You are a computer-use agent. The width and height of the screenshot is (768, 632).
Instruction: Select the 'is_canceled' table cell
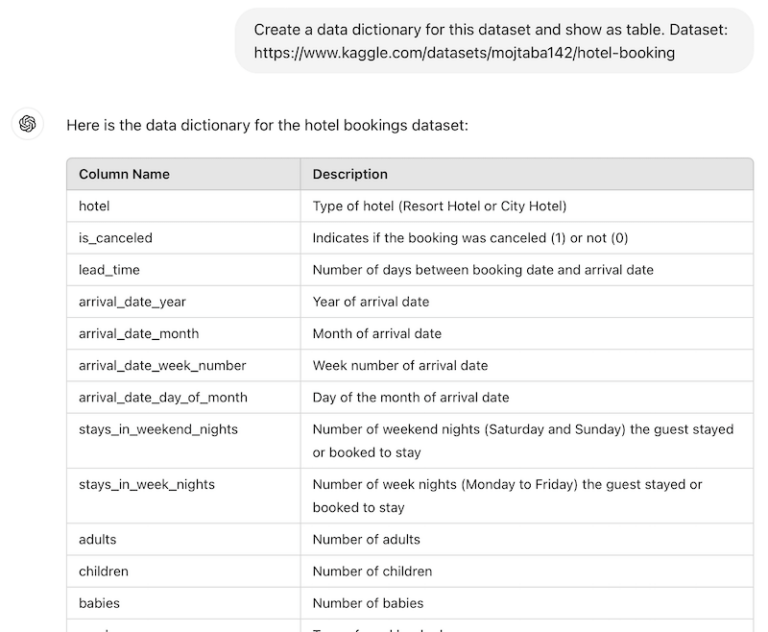[x=115, y=238]
